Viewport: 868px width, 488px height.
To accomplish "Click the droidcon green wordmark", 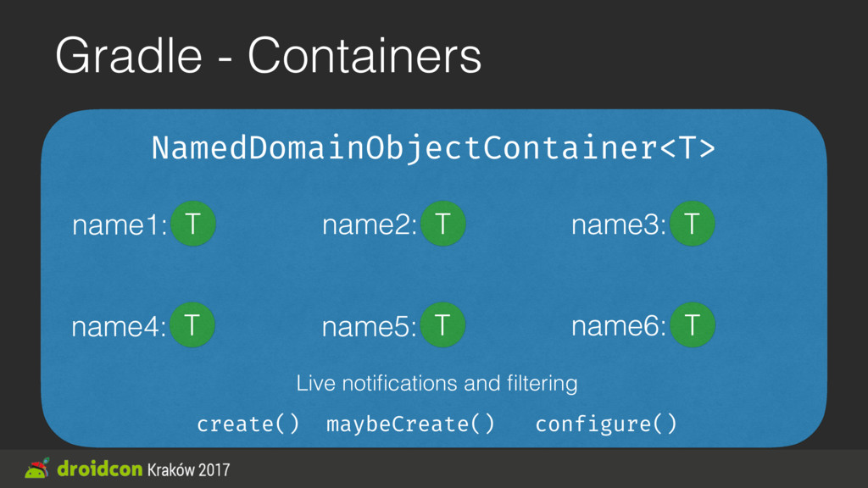I will click(100, 469).
